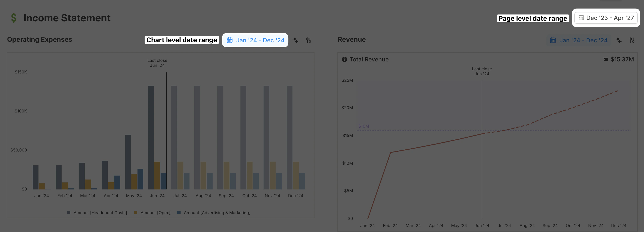
Task: Open Revenue Jan '24 - Dec '24 range
Action: coord(583,40)
